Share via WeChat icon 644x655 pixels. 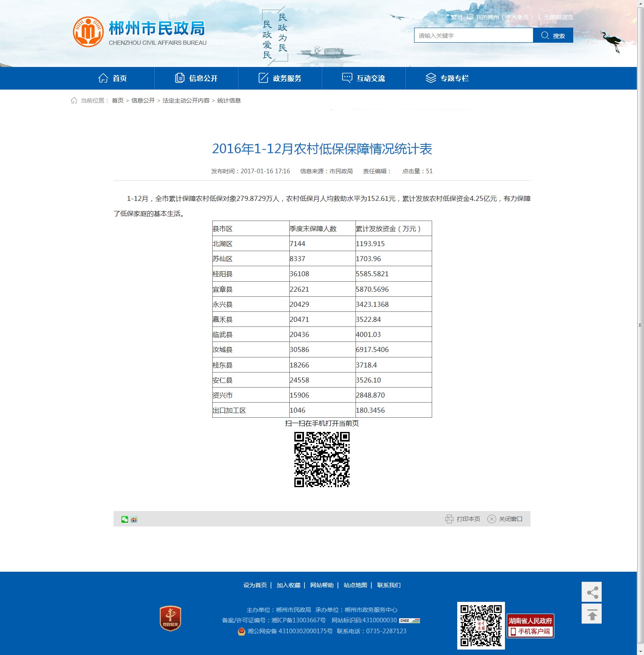click(x=125, y=519)
